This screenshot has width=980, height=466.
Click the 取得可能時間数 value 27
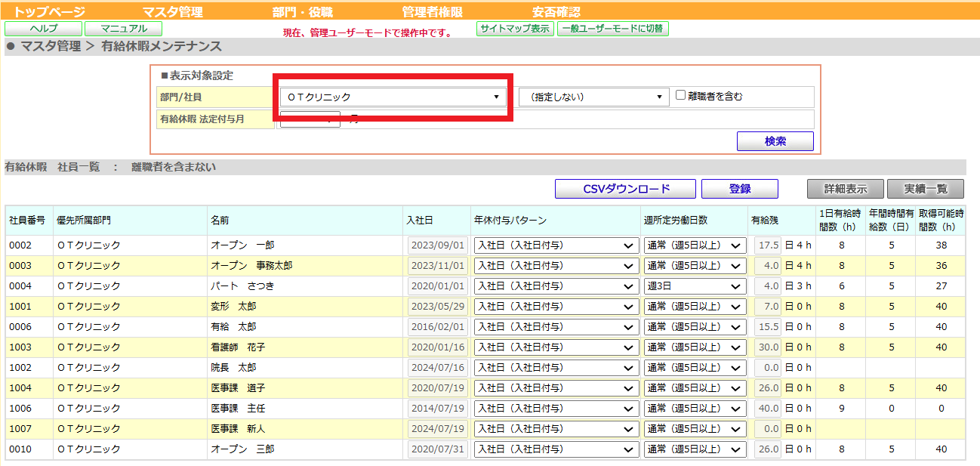[x=941, y=286]
